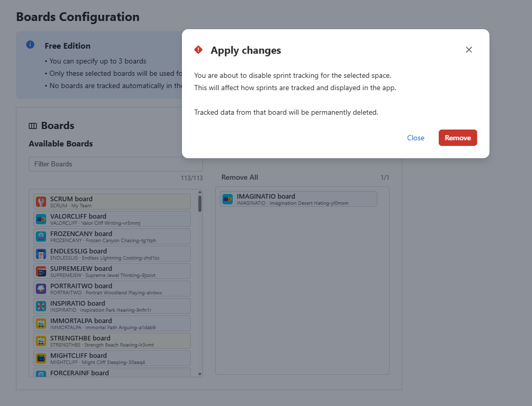Click the 113/113 boards counter
This screenshot has height=406, width=532.
192,178
